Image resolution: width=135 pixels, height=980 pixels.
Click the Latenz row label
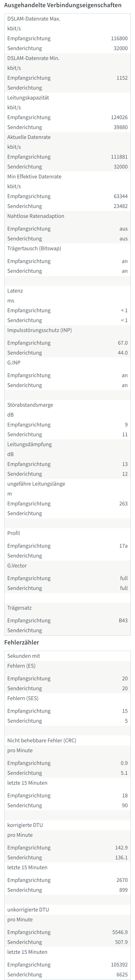pos(15,291)
